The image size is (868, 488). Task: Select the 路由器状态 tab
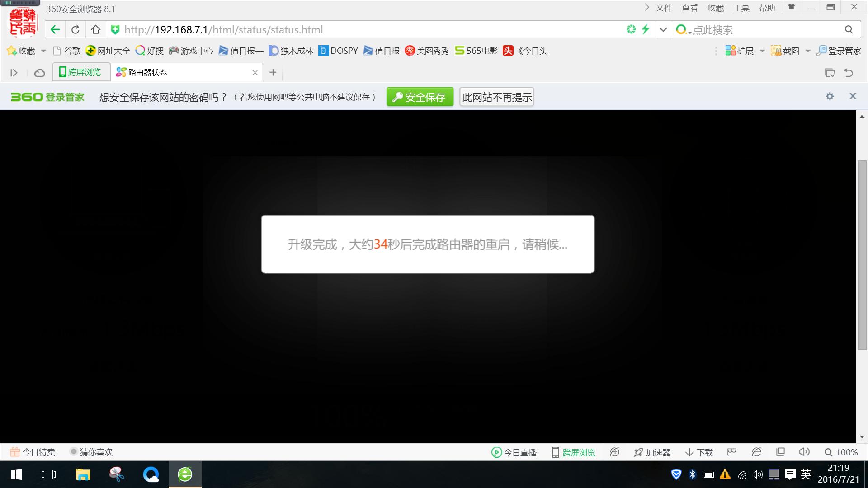pos(149,72)
